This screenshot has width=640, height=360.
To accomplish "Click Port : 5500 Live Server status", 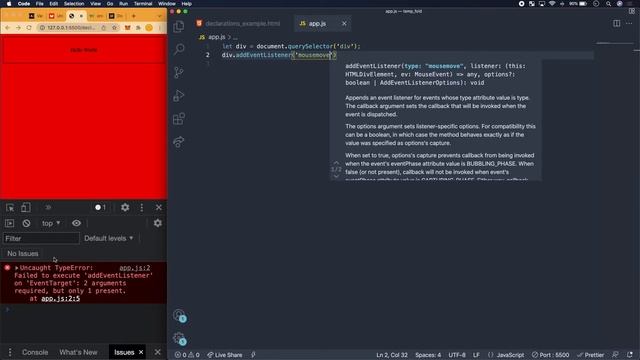I will pos(550,355).
